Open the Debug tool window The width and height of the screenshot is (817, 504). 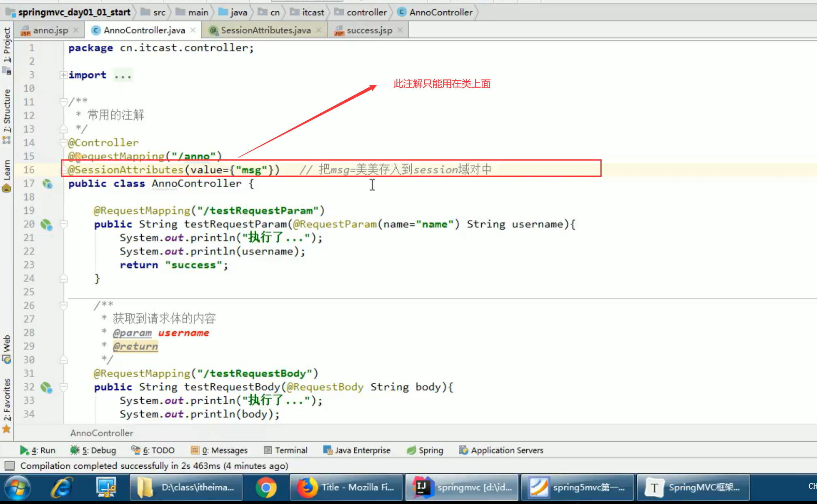[94, 450]
